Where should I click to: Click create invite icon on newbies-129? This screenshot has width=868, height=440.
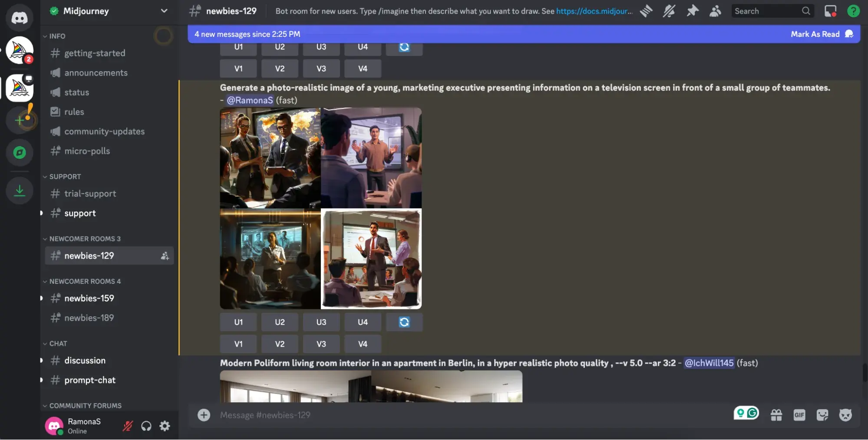tap(165, 256)
